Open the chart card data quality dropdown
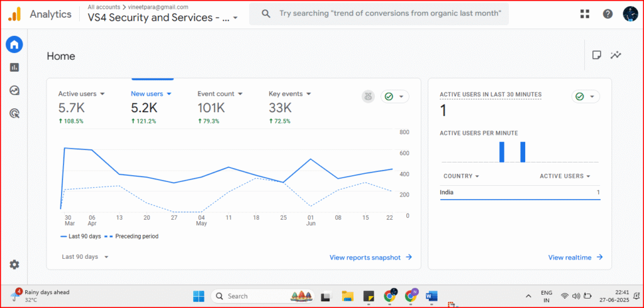Viewport: 644px width, 308px height. click(x=395, y=96)
